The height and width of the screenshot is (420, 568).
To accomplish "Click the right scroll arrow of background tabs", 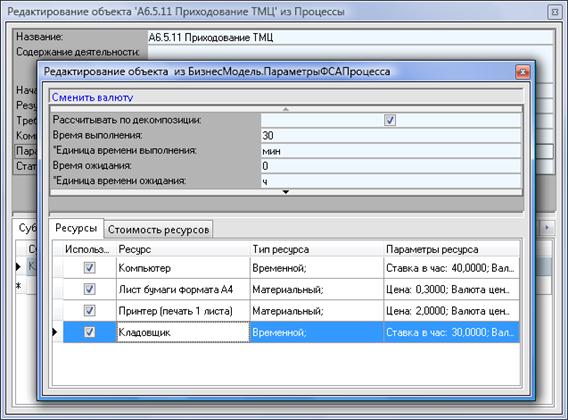I will (547, 228).
